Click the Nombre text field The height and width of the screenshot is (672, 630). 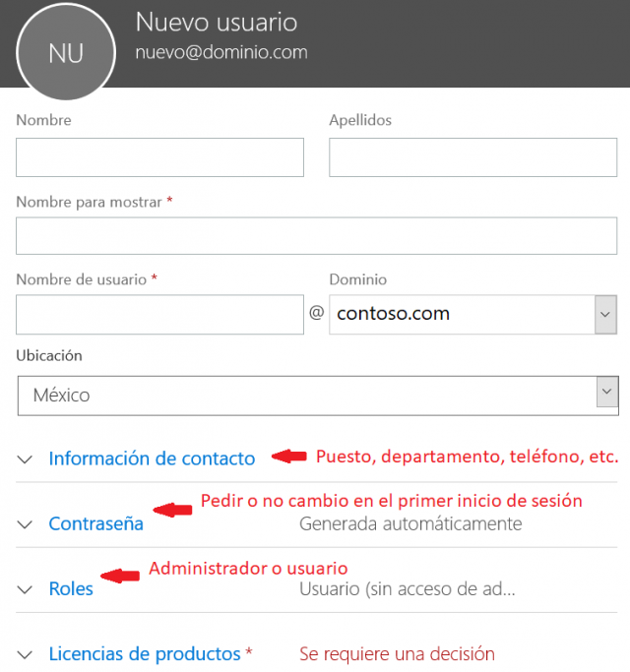[x=160, y=157]
